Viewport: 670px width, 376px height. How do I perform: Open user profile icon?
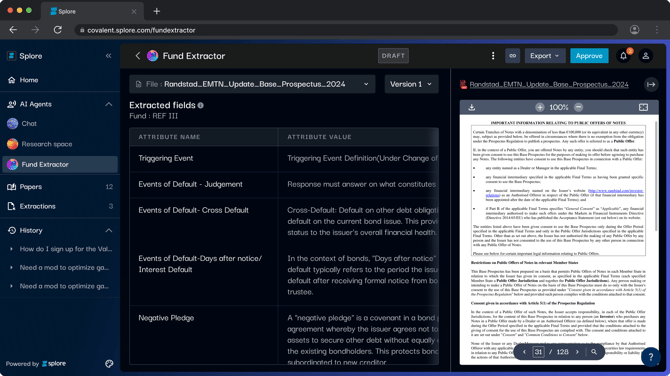click(646, 56)
